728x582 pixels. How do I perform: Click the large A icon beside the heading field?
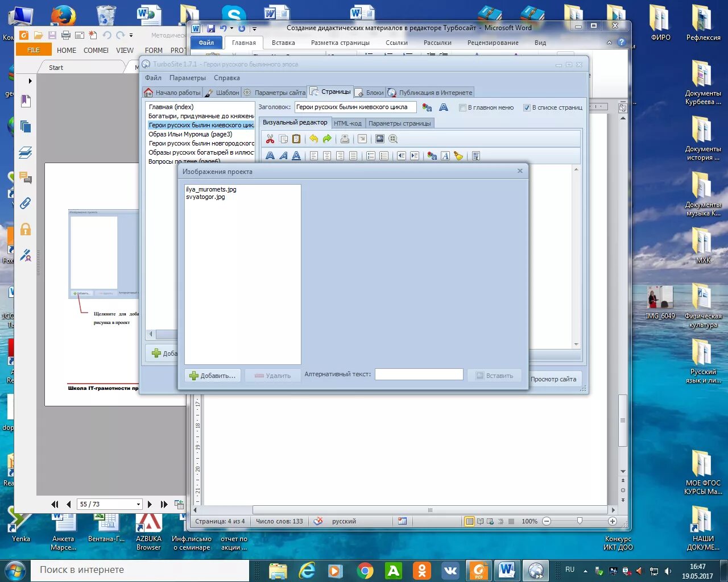click(x=444, y=107)
